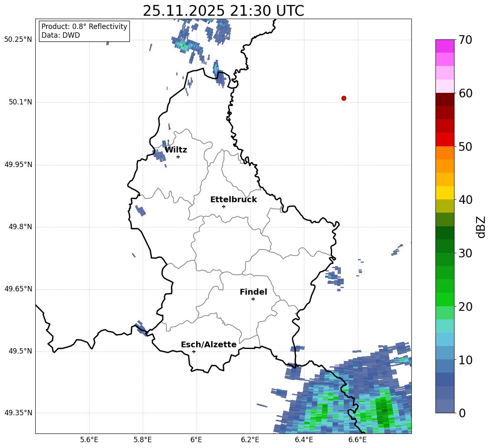
Task: Click the colorbar tick label 0
Action: [462, 413]
